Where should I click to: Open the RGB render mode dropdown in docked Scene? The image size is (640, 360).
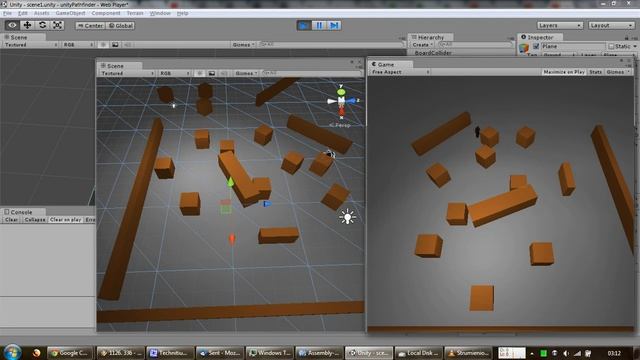click(78, 44)
